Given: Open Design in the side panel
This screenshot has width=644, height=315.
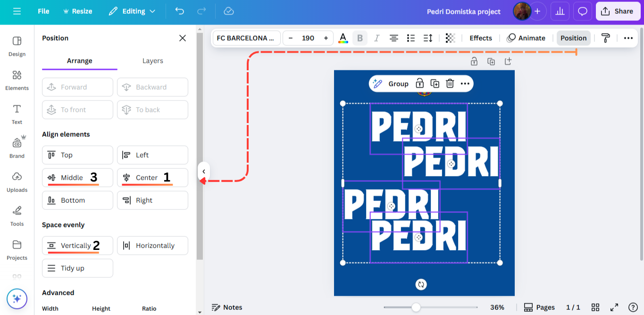Looking at the screenshot, I should tap(17, 46).
